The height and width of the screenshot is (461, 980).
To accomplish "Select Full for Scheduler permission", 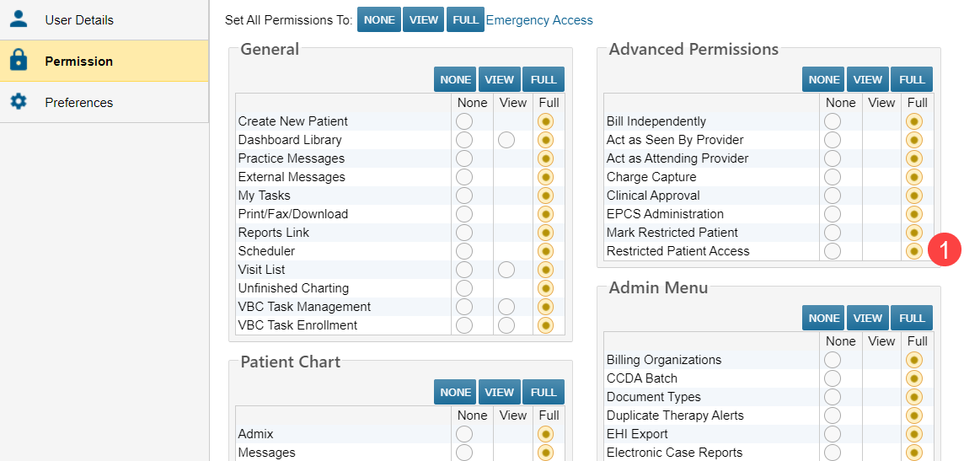I will click(x=546, y=251).
